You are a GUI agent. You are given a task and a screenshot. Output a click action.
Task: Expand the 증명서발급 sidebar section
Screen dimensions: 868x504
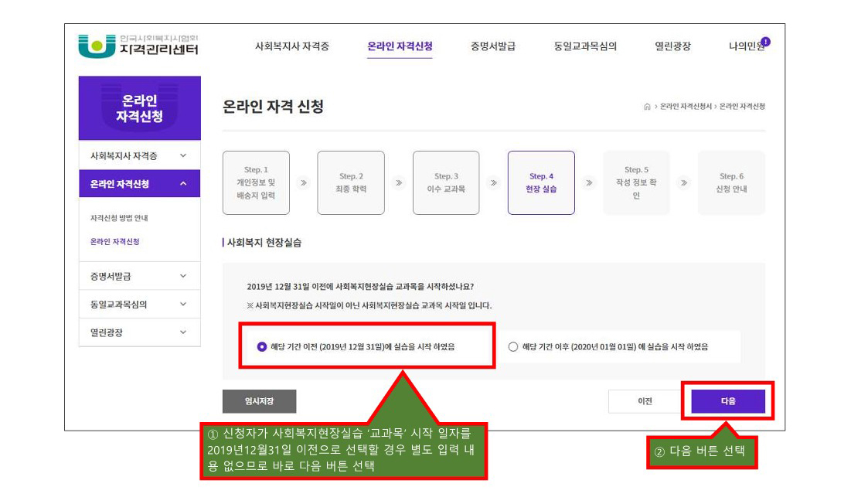coord(139,276)
